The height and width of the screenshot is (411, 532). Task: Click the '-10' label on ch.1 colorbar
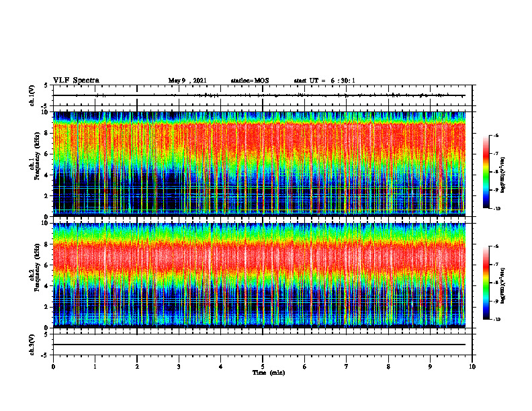(496, 208)
